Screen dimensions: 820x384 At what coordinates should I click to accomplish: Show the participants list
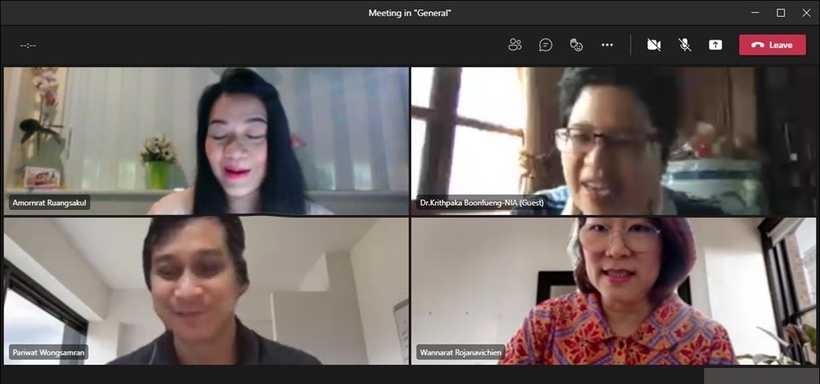click(515, 45)
